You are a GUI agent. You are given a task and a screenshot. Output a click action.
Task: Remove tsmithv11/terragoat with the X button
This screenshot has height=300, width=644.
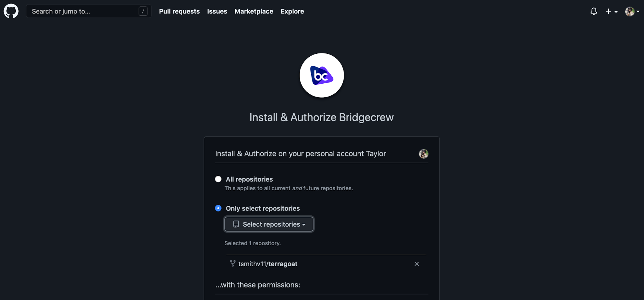pos(417,264)
